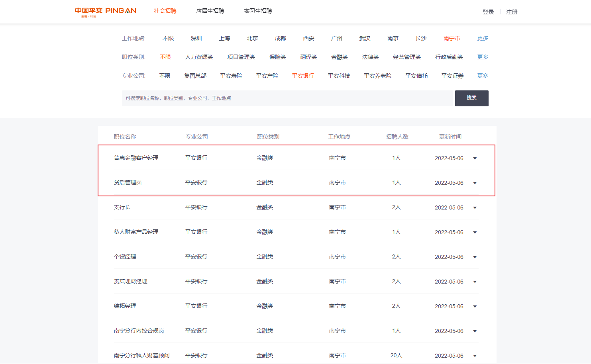
Task: Select 不限 for 专业公司
Action: pyautogui.click(x=165, y=76)
